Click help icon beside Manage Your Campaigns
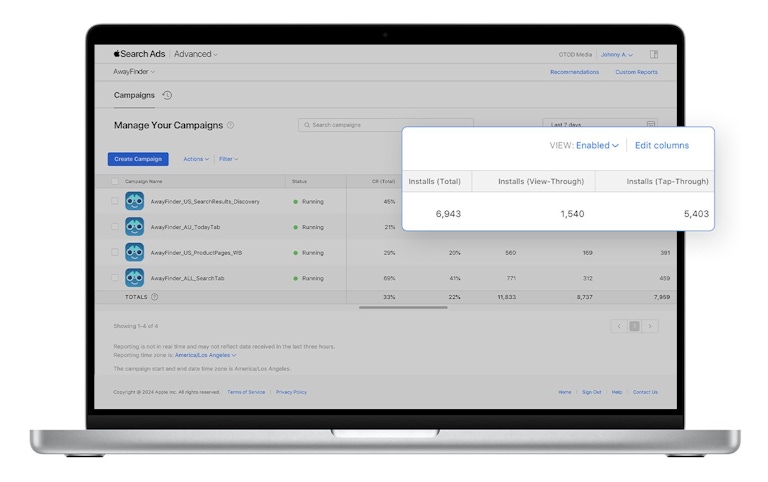This screenshot has width=768, height=482. [x=231, y=125]
